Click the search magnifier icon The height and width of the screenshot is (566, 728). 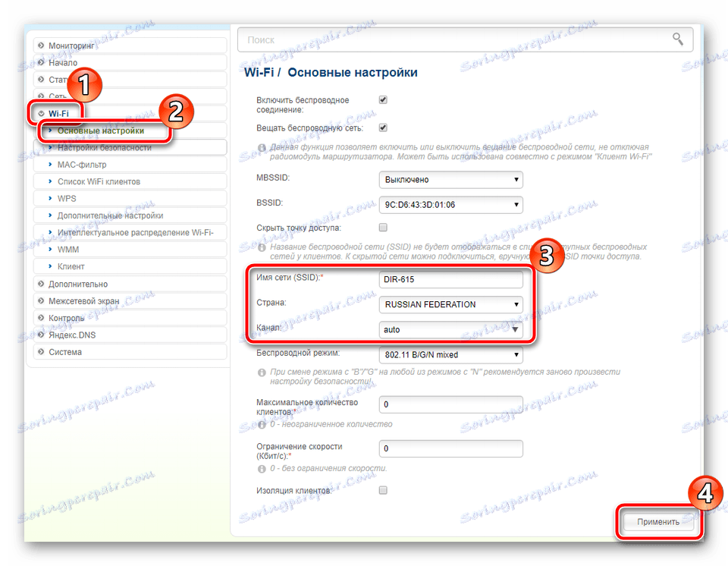pyautogui.click(x=678, y=39)
